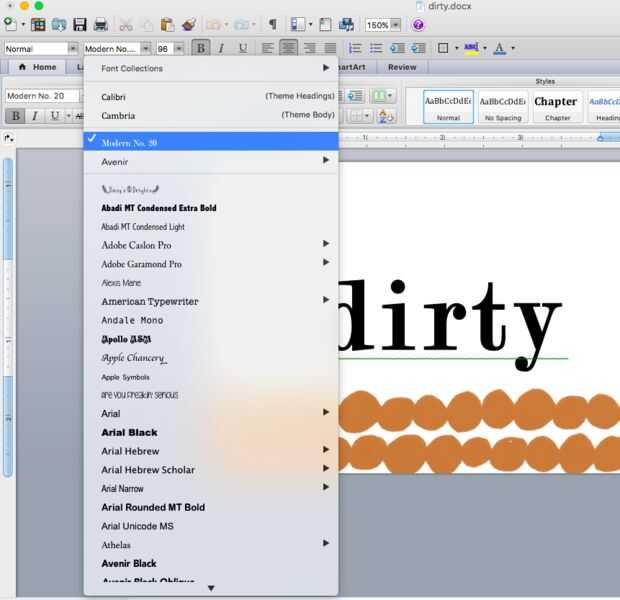620x600 pixels.
Task: Apply the No Spacing style
Action: point(503,107)
